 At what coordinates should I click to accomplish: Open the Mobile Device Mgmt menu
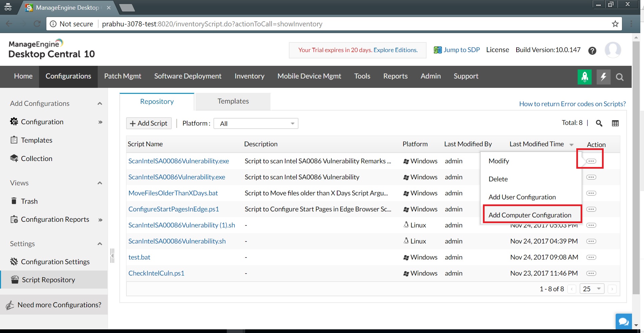pyautogui.click(x=309, y=76)
